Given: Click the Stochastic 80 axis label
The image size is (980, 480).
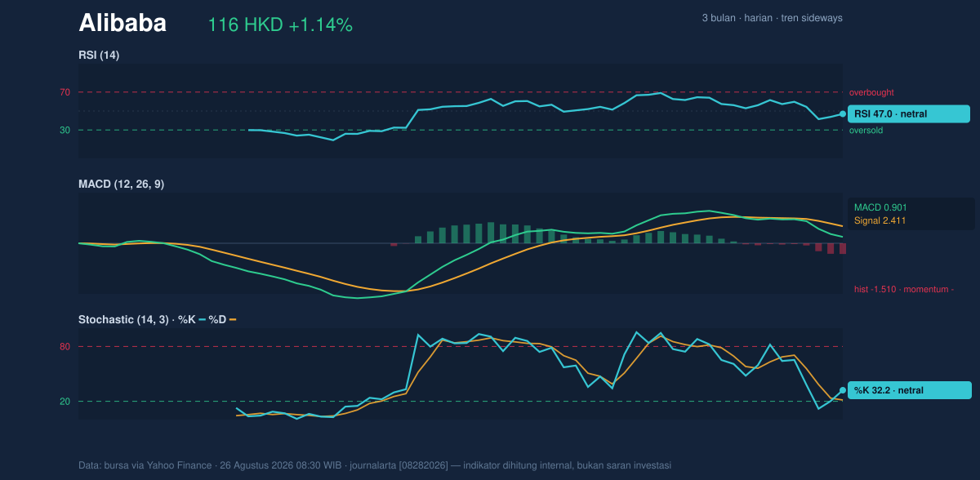Looking at the screenshot, I should pos(65,347).
